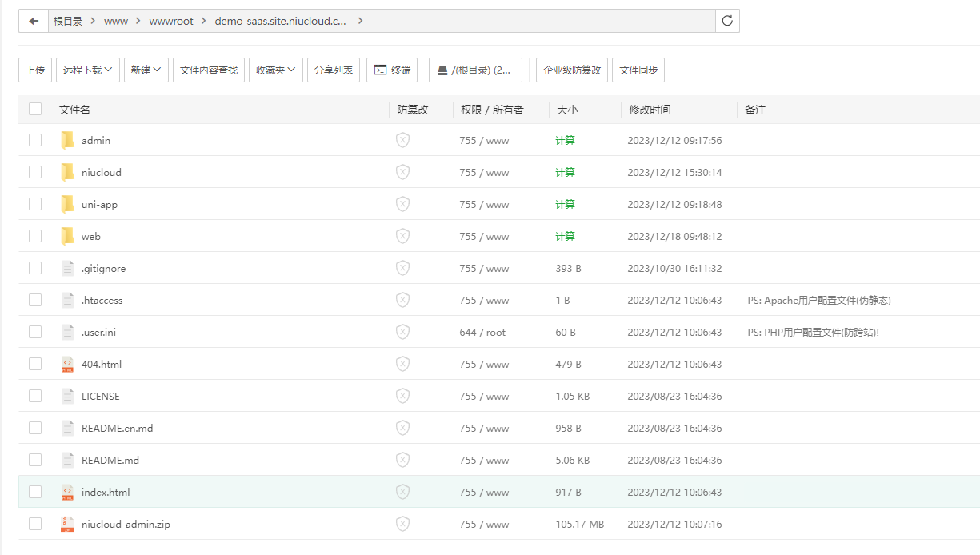This screenshot has width=980, height=555.
Task: Click the 上传 upload button
Action: [35, 70]
